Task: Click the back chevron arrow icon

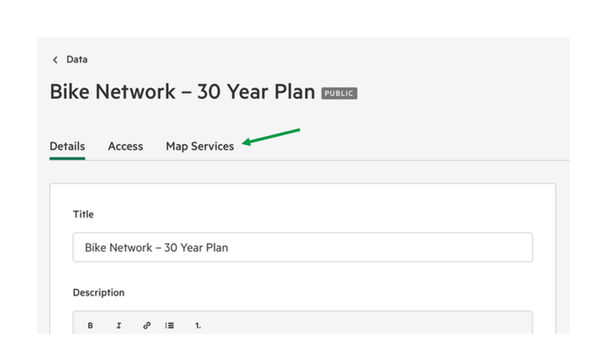Action: coord(55,60)
